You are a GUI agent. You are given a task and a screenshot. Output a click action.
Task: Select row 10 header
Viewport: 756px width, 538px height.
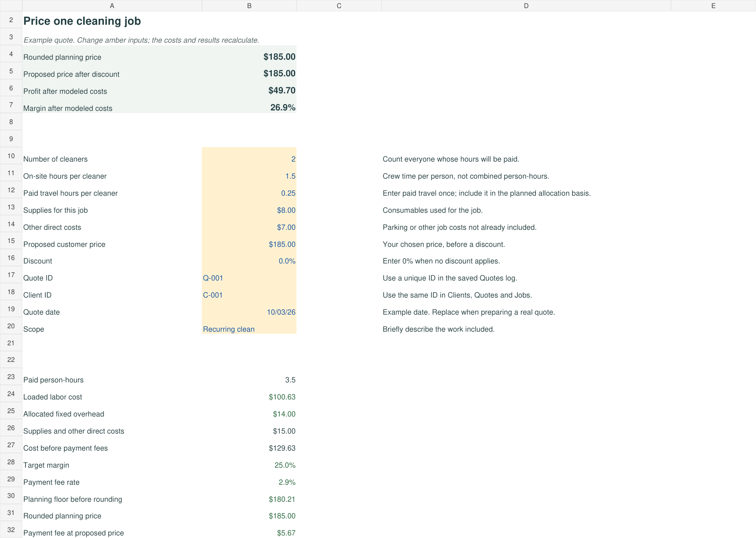pyautogui.click(x=11, y=156)
